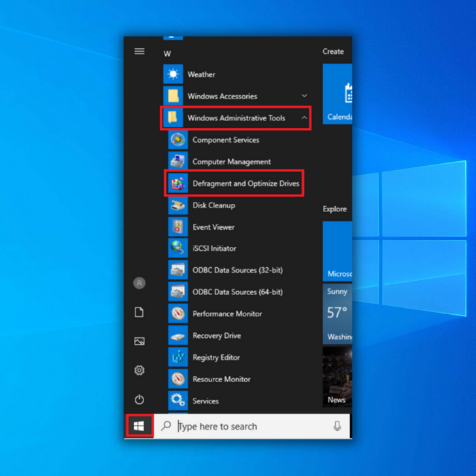
Task: Open Recovery Drive by its label
Action: 217,336
